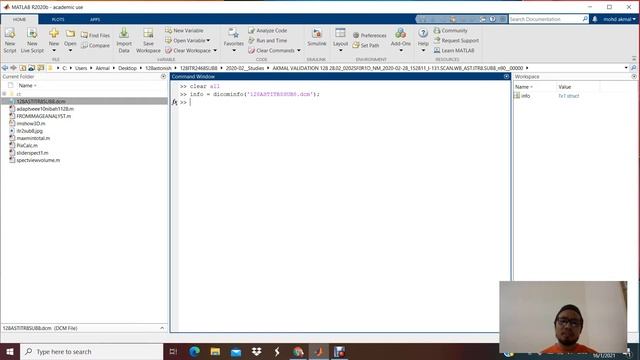This screenshot has width=640, height=360.
Task: Create a New Script
Action: (10, 40)
